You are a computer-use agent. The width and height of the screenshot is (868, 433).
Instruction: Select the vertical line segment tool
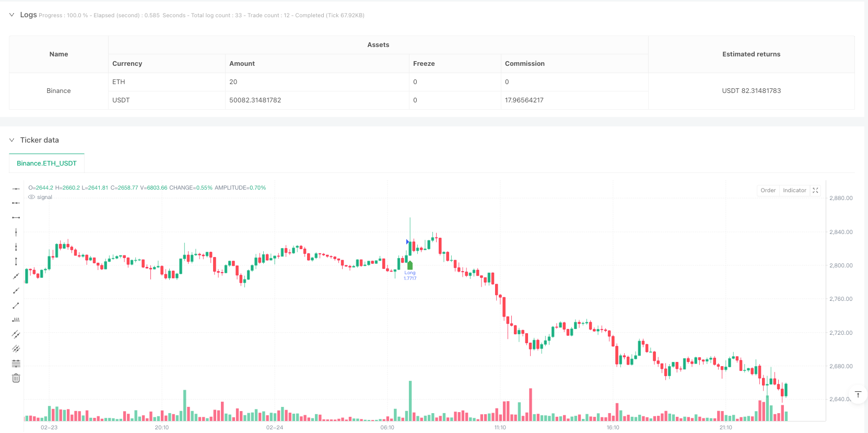tap(16, 261)
